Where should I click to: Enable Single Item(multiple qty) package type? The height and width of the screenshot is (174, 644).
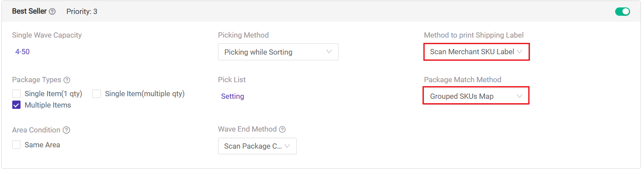[97, 94]
